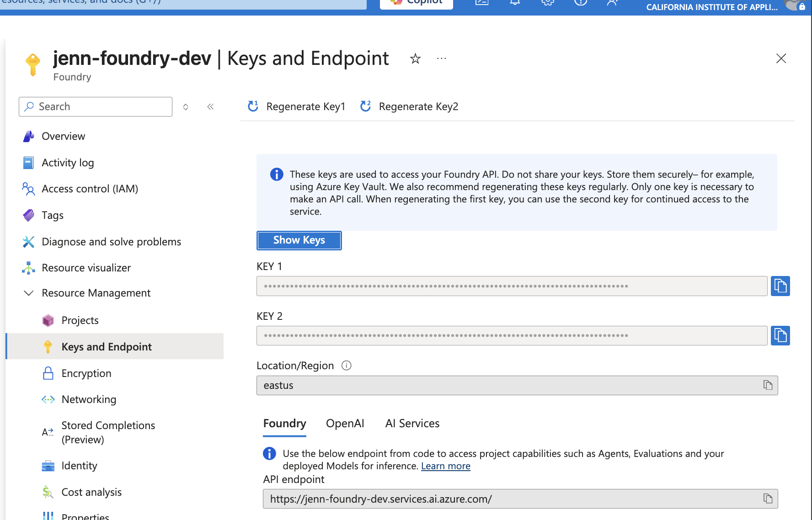The height and width of the screenshot is (520, 812).
Task: Click the KEY 1 masked field
Action: [512, 286]
